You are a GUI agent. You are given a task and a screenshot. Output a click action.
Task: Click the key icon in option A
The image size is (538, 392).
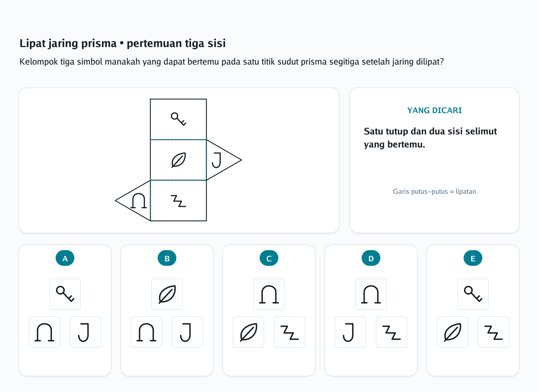(x=65, y=294)
